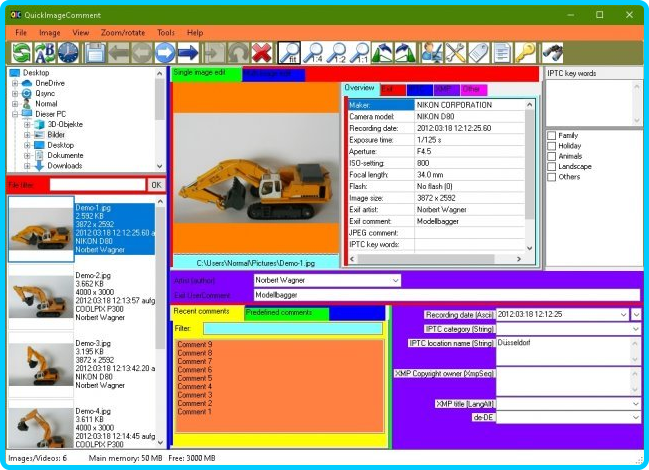Image resolution: width=649 pixels, height=470 pixels.
Task: Open the Zoom/rotate menu
Action: point(123,33)
